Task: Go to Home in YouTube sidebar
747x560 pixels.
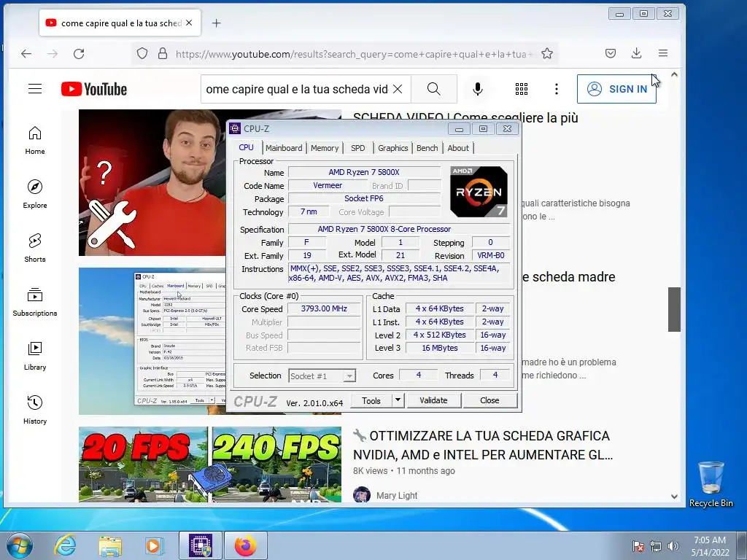Action: pos(35,141)
